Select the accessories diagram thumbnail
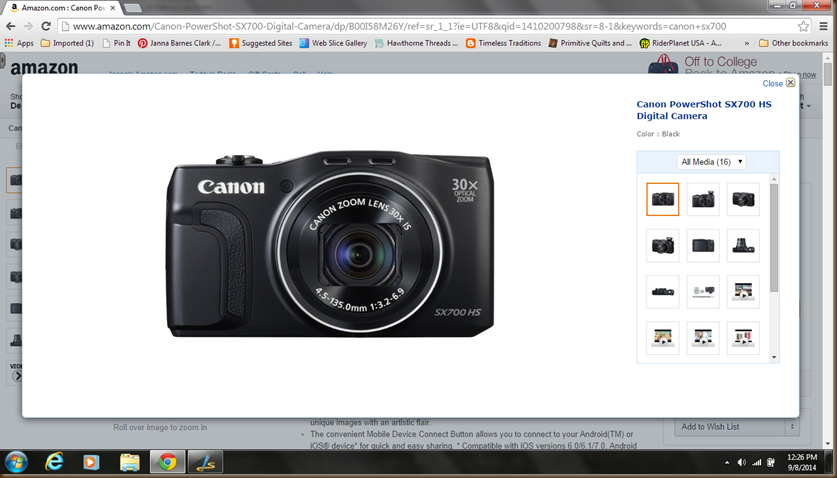837x478 pixels. point(703,292)
